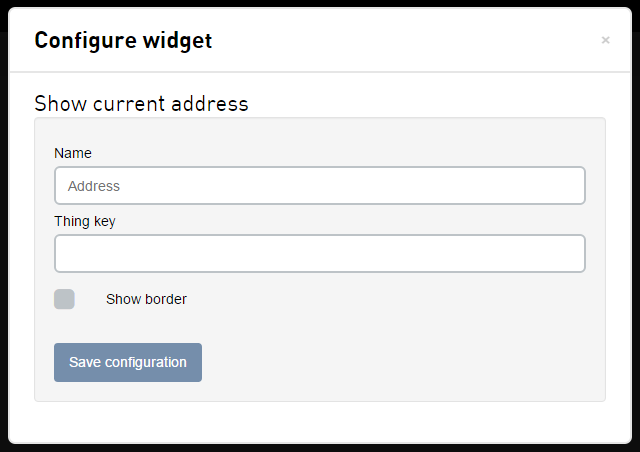
Task: Click the white modal header area
Action: (400, 41)
